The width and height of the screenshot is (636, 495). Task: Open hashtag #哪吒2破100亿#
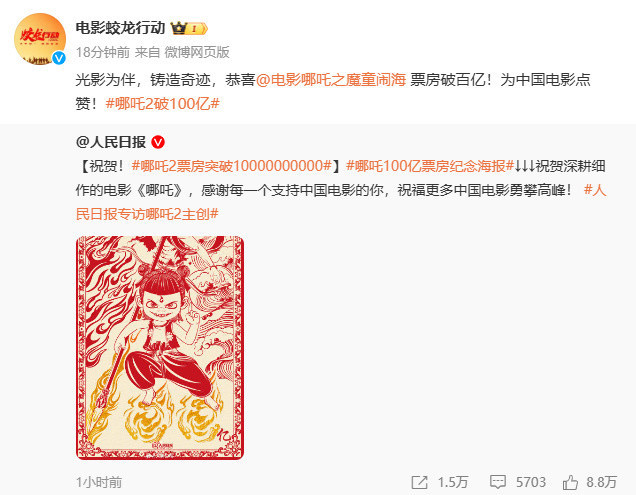pos(163,104)
